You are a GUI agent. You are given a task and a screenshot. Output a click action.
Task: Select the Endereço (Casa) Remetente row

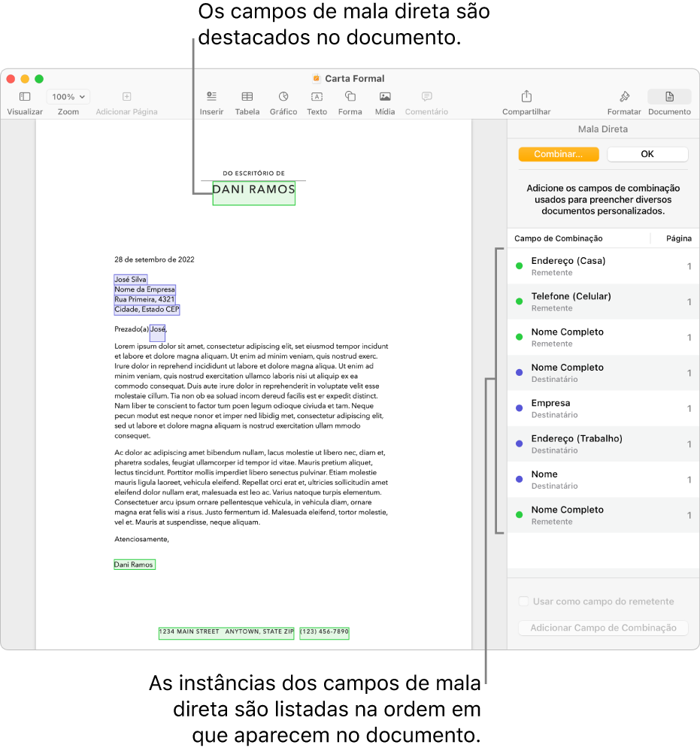click(603, 266)
